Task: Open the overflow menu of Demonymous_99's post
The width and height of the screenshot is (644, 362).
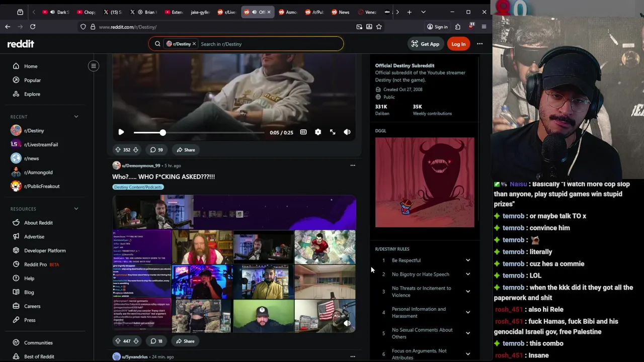Action: tap(353, 165)
